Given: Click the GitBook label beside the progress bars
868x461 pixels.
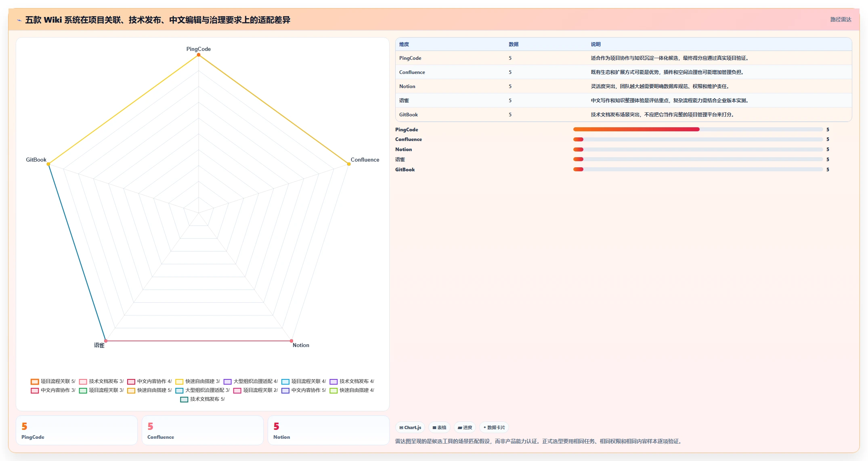Looking at the screenshot, I should click(x=405, y=170).
